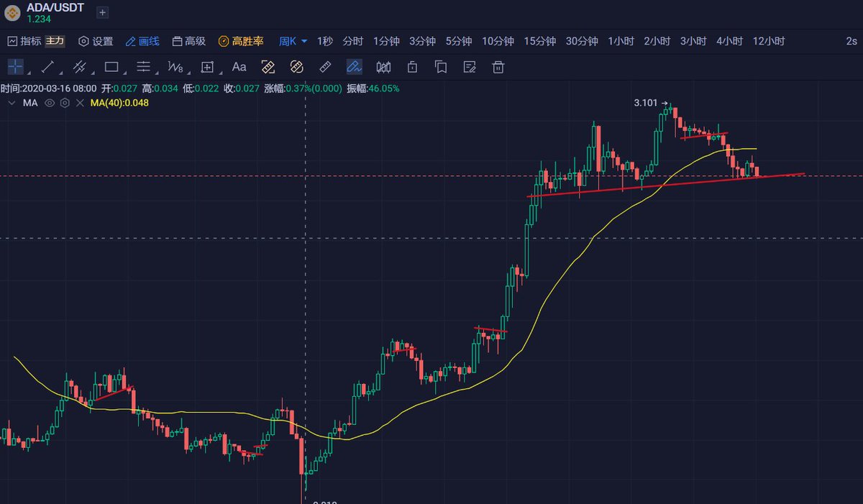Select the boxed plus measure tool
Image resolution: width=863 pixels, height=504 pixels.
tap(207, 67)
